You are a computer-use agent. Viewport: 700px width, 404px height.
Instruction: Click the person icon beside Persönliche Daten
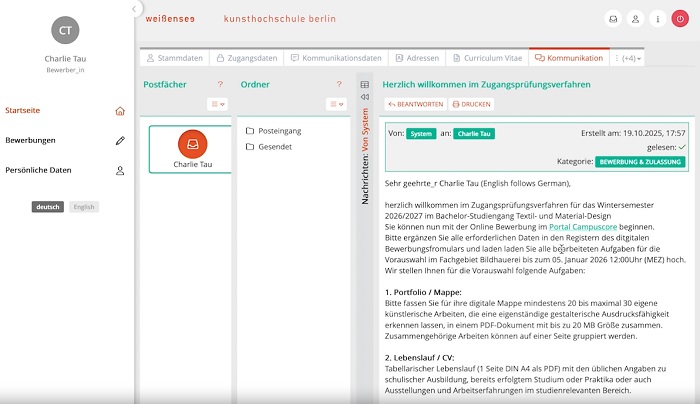(120, 171)
